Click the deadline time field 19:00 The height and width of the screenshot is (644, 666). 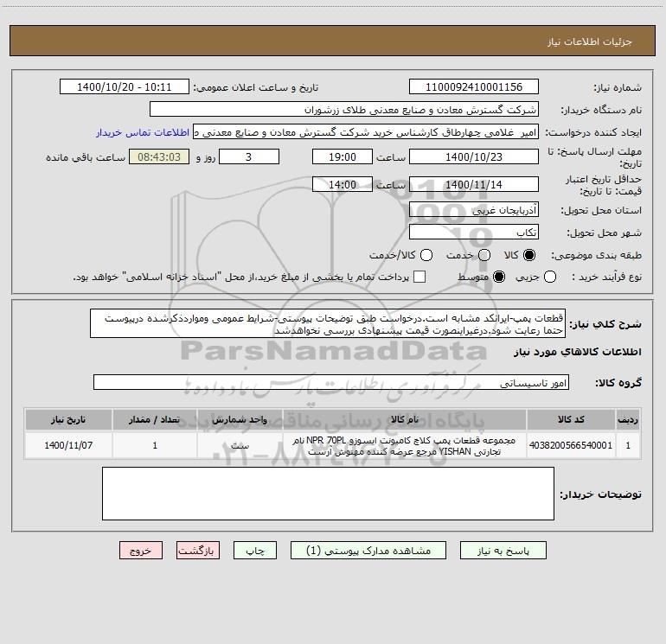[343, 156]
